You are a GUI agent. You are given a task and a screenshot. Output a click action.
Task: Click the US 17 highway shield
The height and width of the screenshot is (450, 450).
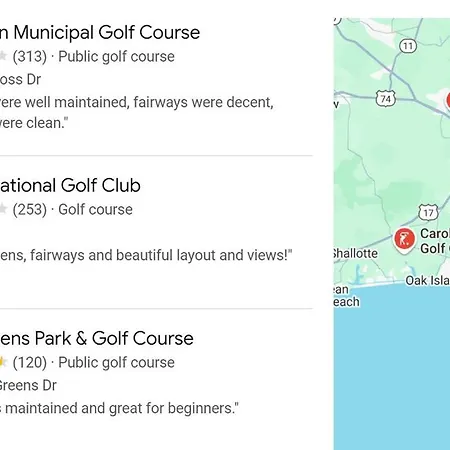(x=428, y=212)
